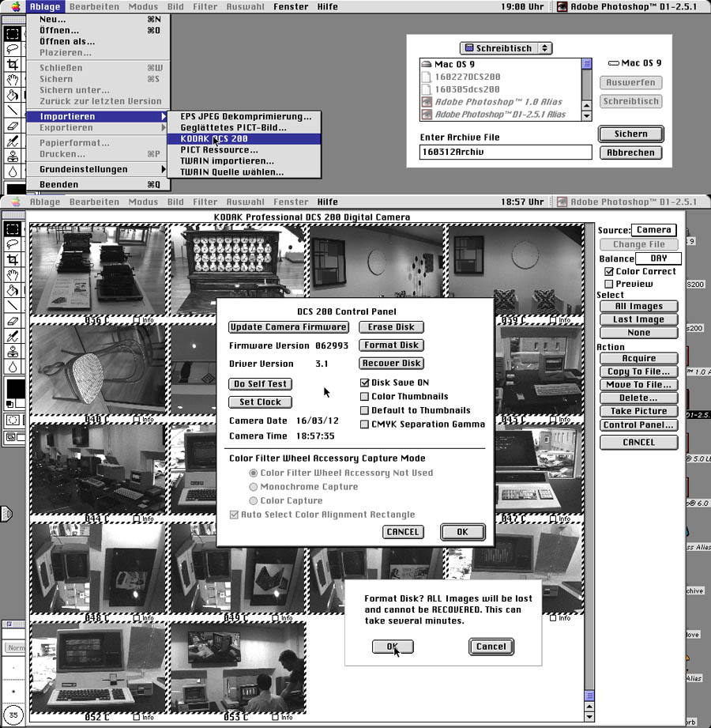The width and height of the screenshot is (711, 728).
Task: Click Update Camera Firmware
Action: click(288, 327)
